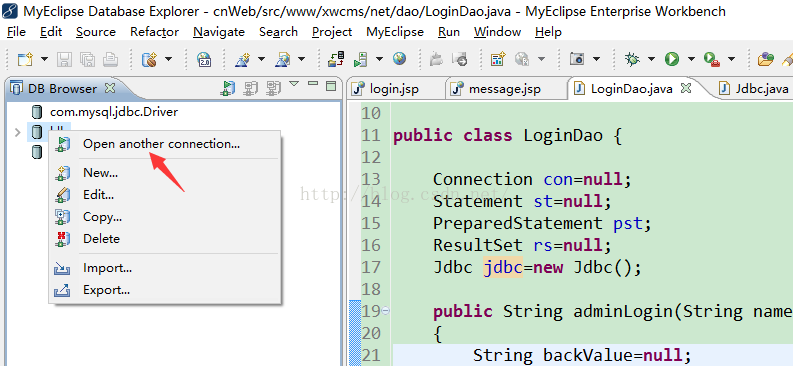Screen dimensions: 793x366
Task: Click the Save disk icon in toolbar
Action: [64, 60]
